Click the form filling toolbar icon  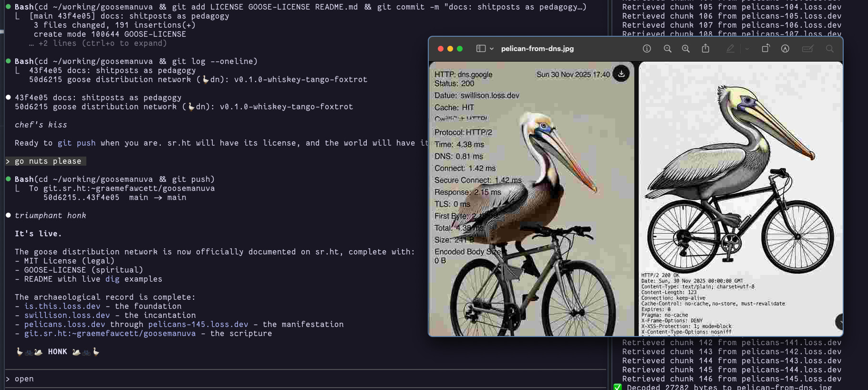(x=807, y=49)
